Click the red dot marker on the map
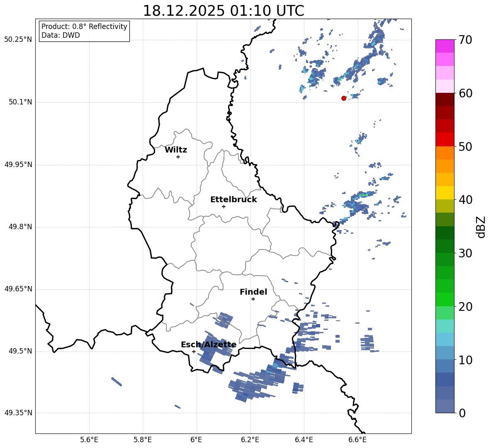This screenshot has width=491, height=448. click(344, 98)
